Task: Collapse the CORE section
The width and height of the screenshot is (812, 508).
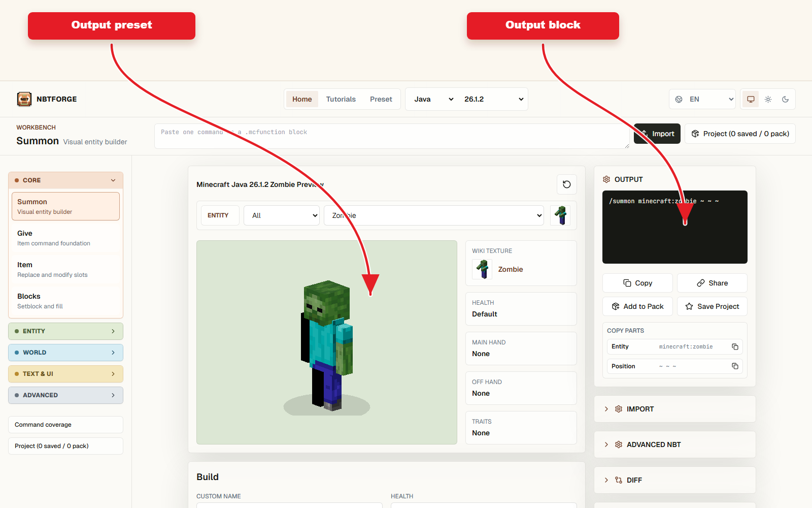Action: pyautogui.click(x=65, y=180)
